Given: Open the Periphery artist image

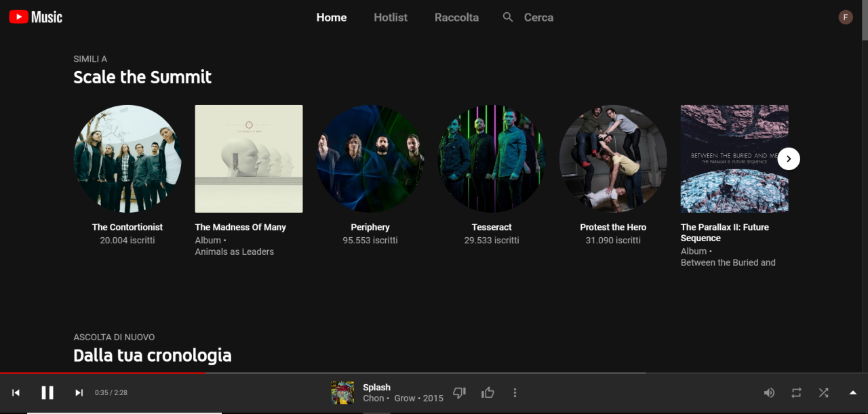Looking at the screenshot, I should pyautogui.click(x=370, y=159).
